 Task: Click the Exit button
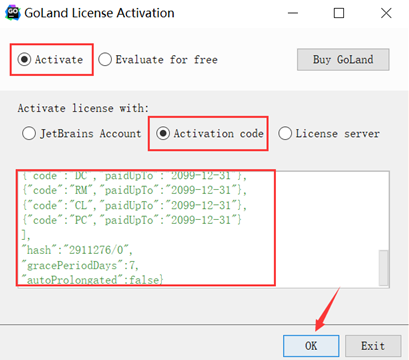[x=373, y=346]
